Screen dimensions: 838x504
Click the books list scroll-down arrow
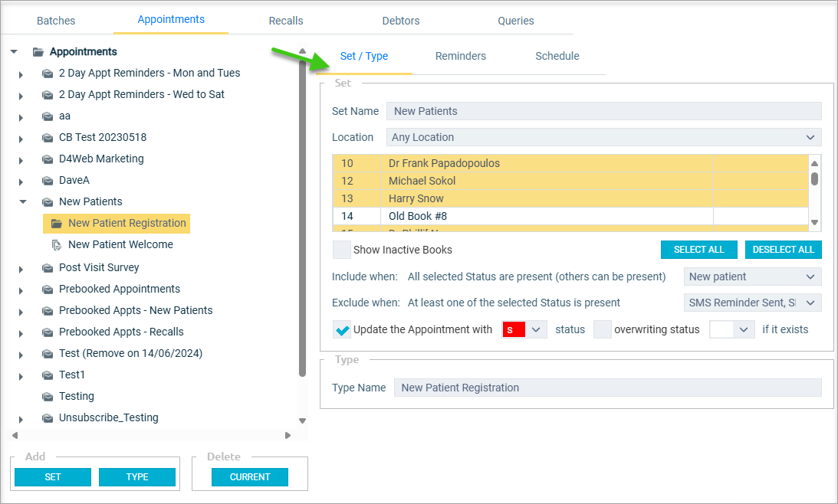pyautogui.click(x=814, y=223)
